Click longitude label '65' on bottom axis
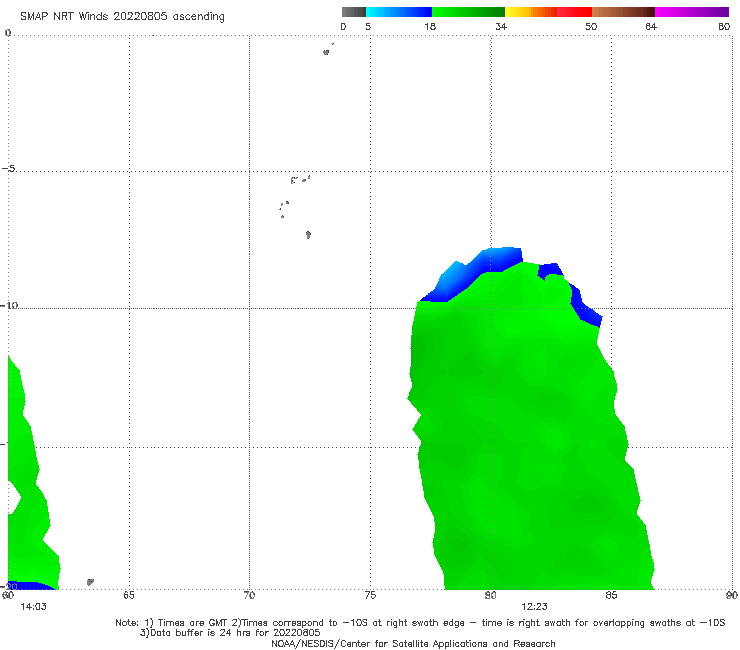 tap(129, 595)
